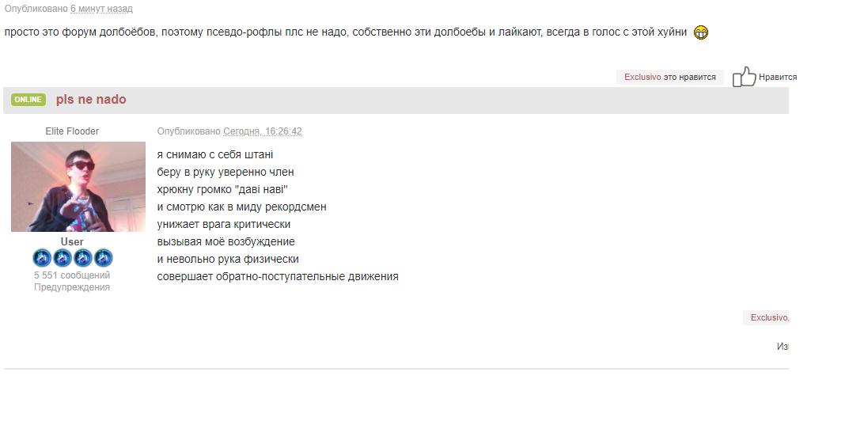Open the pls ne nado user profile

(91, 100)
